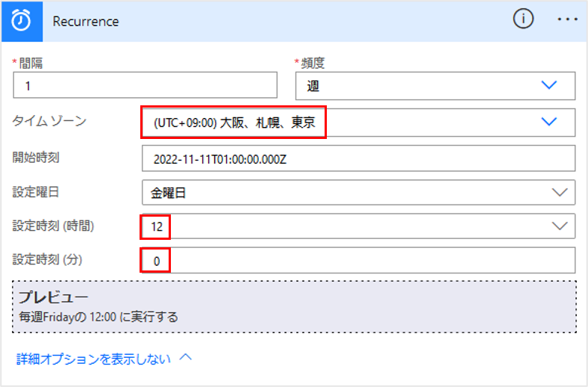Expand the タイムゾーン dropdown

[549, 123]
